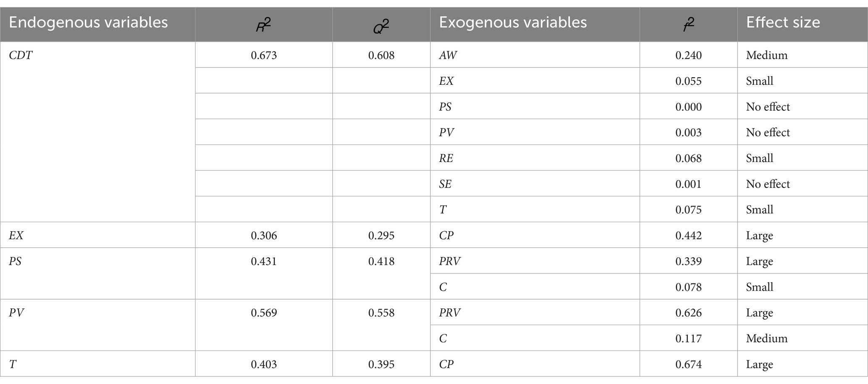The width and height of the screenshot is (868, 384).
Task: Select the Q² column header
Action: [x=381, y=25]
